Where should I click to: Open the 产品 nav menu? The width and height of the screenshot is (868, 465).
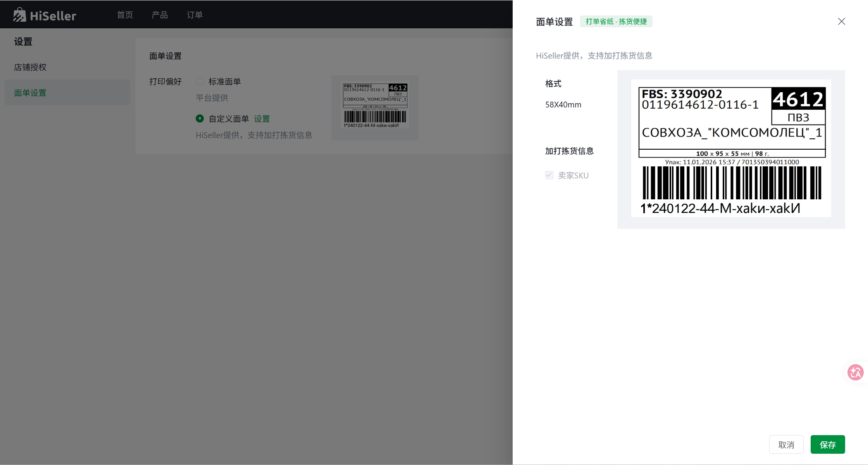160,15
